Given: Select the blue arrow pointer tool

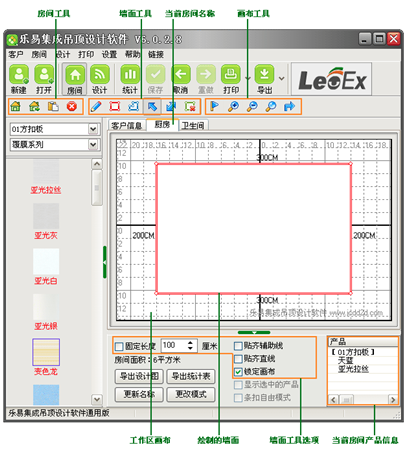Looking at the screenshot, I should coord(152,107).
